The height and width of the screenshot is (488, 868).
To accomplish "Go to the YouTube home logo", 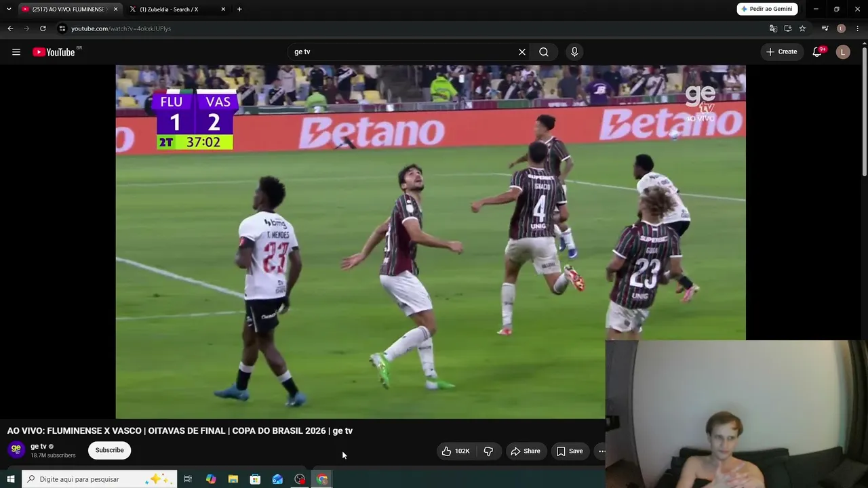I will click(x=54, y=52).
